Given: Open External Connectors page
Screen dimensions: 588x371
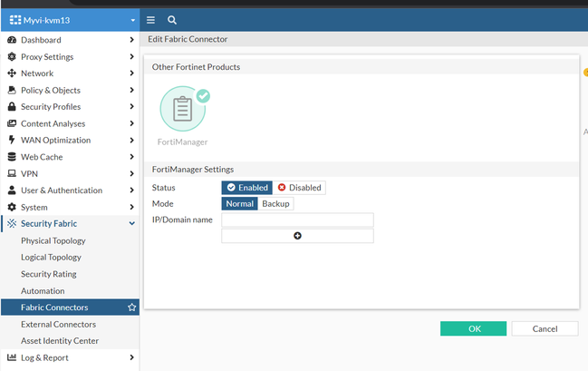Looking at the screenshot, I should coord(59,324).
